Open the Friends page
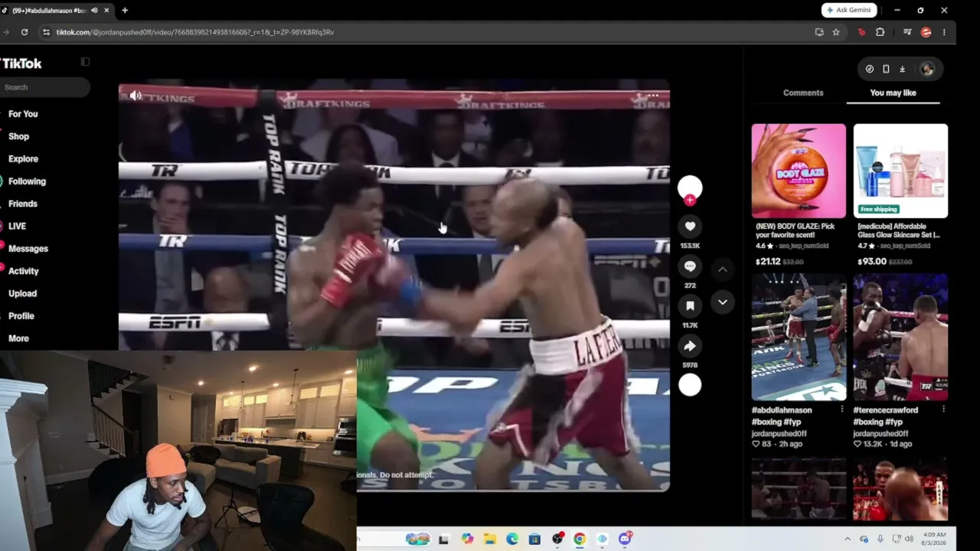Screen dimensions: 980x551 tap(22, 204)
